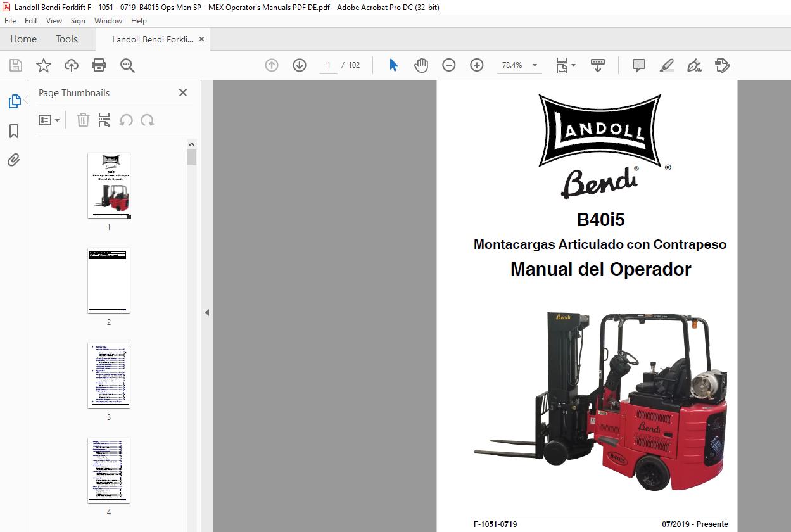Screen dimensions: 791x532
Task: Click the 'Montacargas Articulado con Contrapeso' subtitle
Action: point(600,244)
